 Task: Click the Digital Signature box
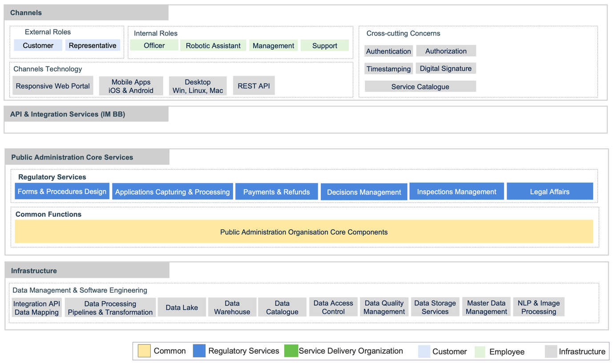445,68
